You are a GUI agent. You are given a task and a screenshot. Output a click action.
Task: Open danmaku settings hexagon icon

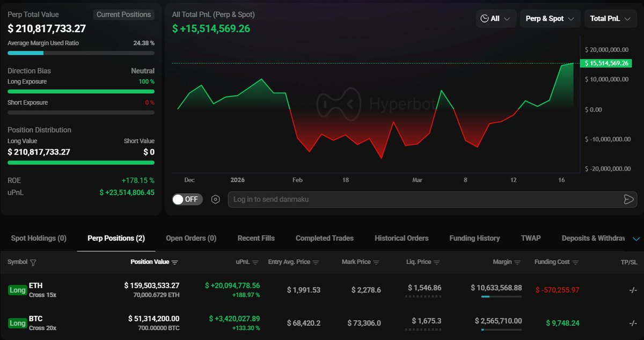[216, 199]
